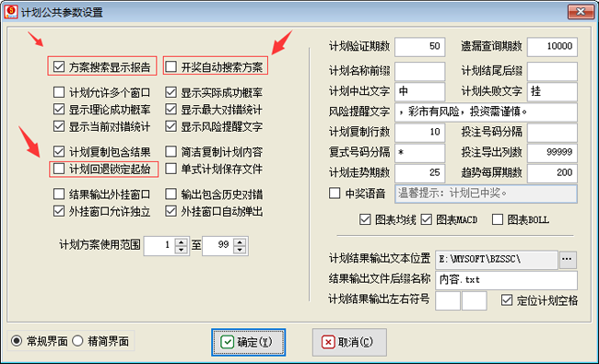This screenshot has width=599, height=364.
Task: Toggle 显示理论成功概率 checkbox
Action: (59, 110)
